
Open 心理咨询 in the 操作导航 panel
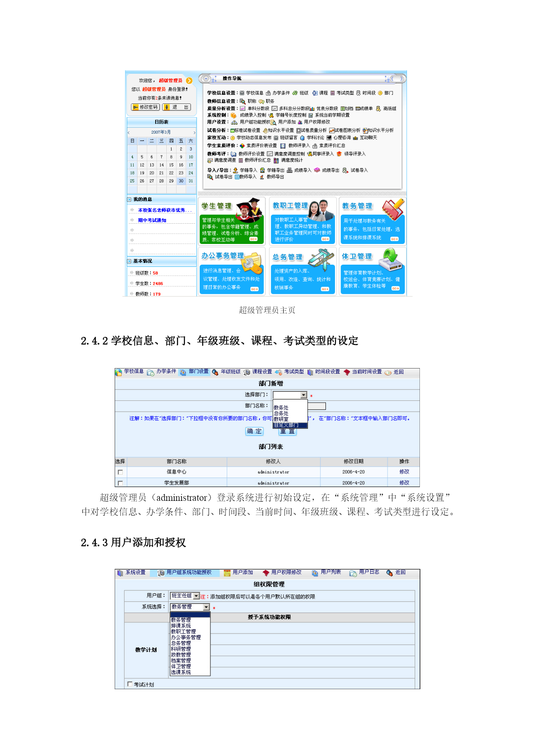pyautogui.click(x=342, y=138)
